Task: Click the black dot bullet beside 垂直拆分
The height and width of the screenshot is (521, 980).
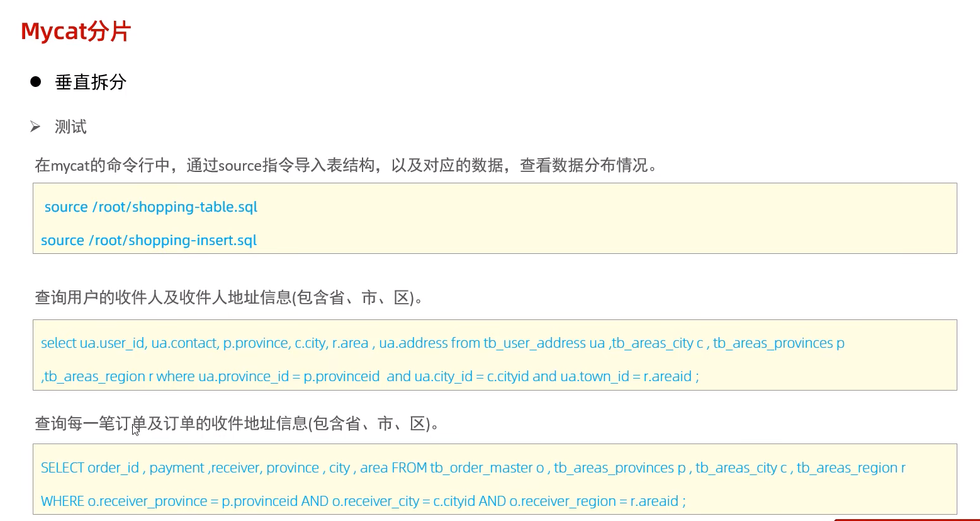Action: (36, 81)
